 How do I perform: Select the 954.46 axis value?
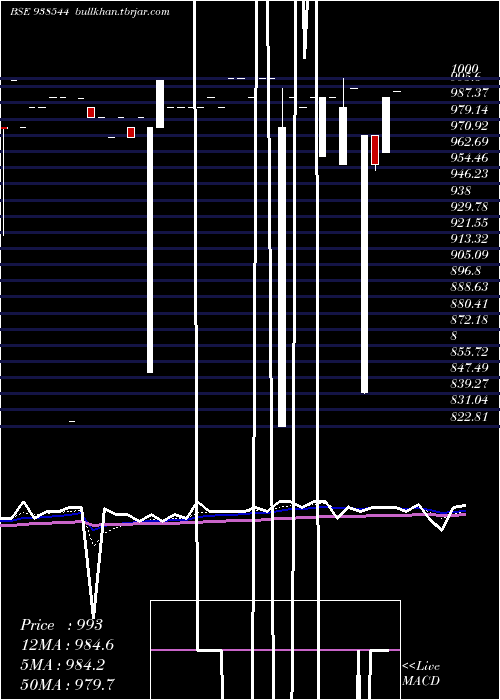tap(469, 158)
